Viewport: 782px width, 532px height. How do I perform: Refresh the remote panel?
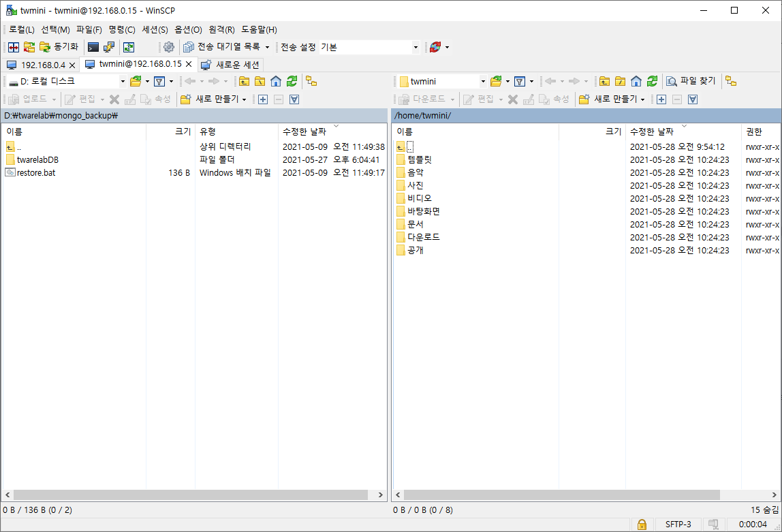point(653,81)
